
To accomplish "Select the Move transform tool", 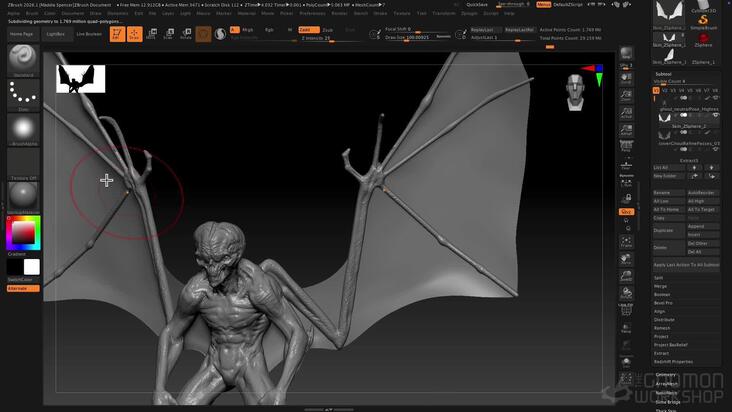I will pyautogui.click(x=151, y=34).
